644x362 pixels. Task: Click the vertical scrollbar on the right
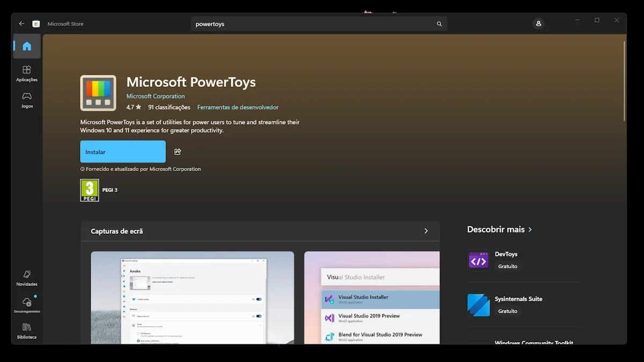[x=624, y=80]
